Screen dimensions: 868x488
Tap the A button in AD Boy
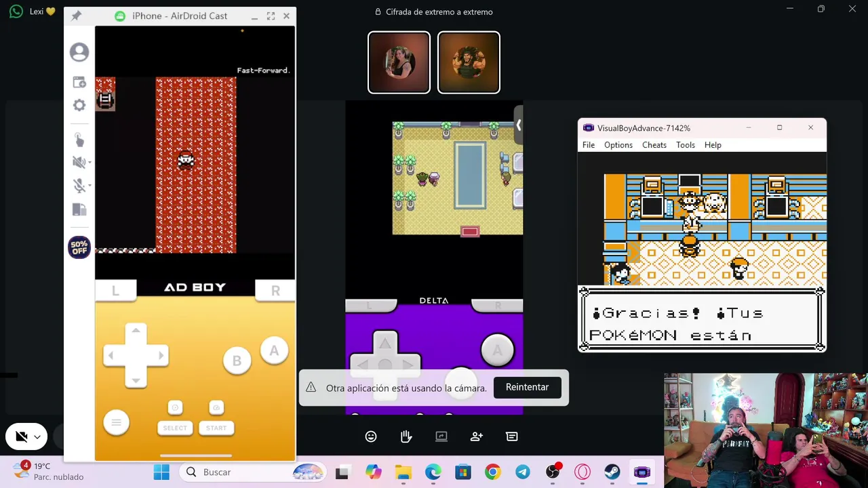274,351
